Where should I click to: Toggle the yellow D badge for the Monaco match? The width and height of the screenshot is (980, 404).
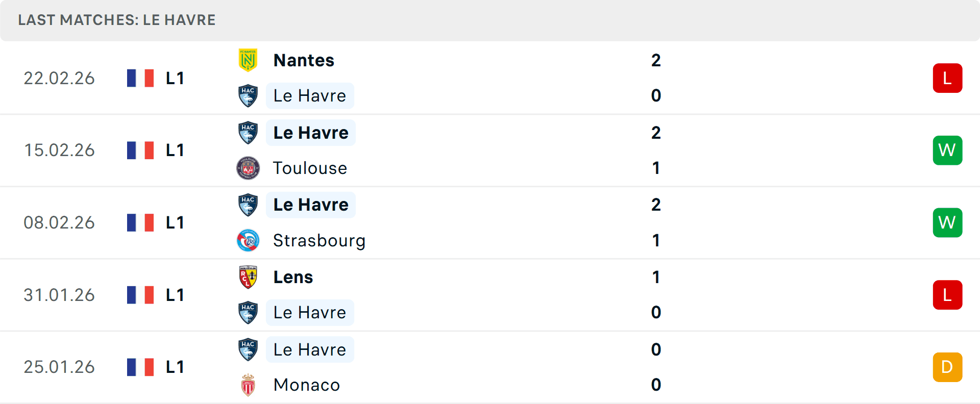pyautogui.click(x=947, y=367)
